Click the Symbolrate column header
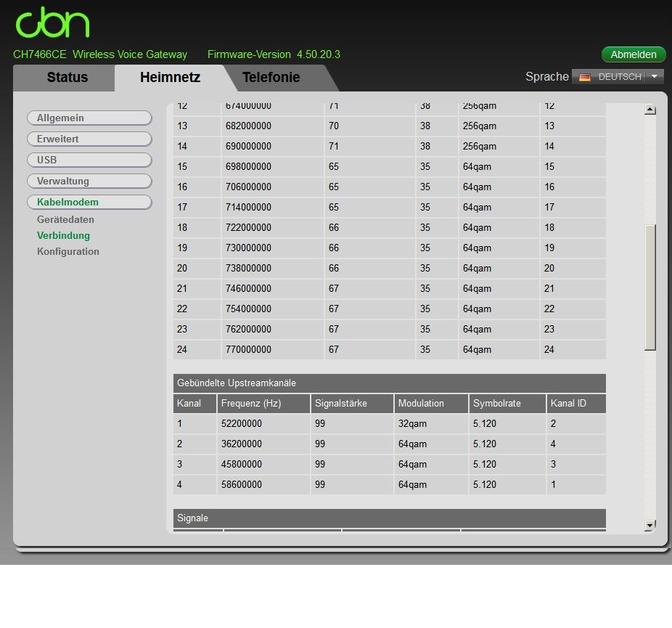The image size is (672, 628). pos(507,404)
